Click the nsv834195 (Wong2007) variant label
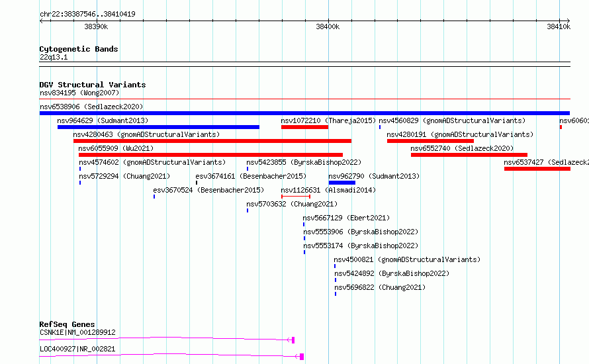 click(79, 93)
